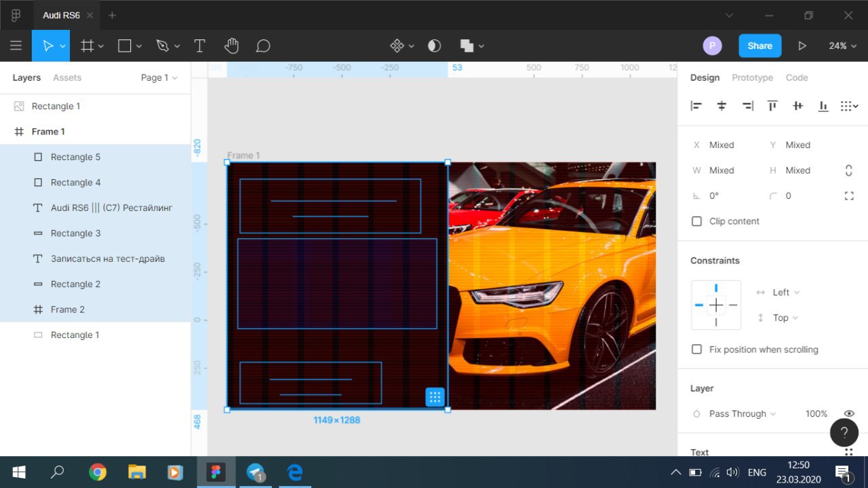868x488 pixels.
Task: Open the Text styles dots icon
Action: [848, 452]
